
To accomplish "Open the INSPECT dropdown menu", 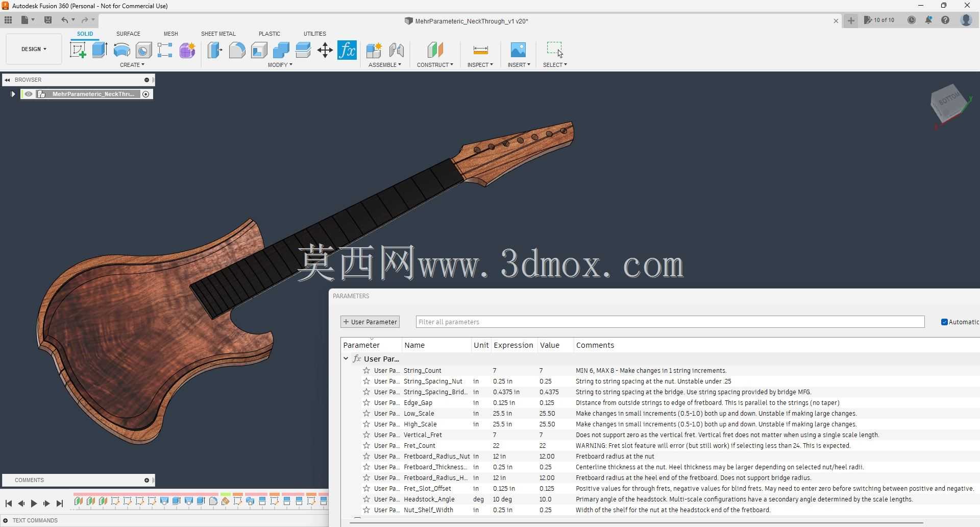I will pyautogui.click(x=480, y=65).
